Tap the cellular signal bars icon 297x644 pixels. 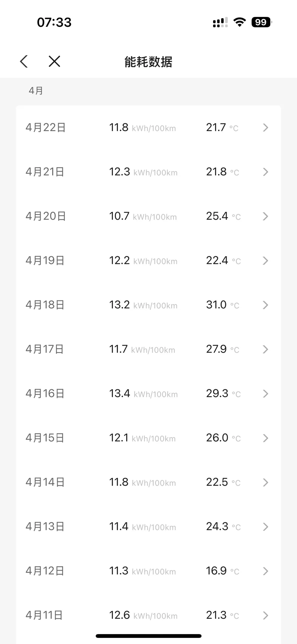click(x=220, y=23)
